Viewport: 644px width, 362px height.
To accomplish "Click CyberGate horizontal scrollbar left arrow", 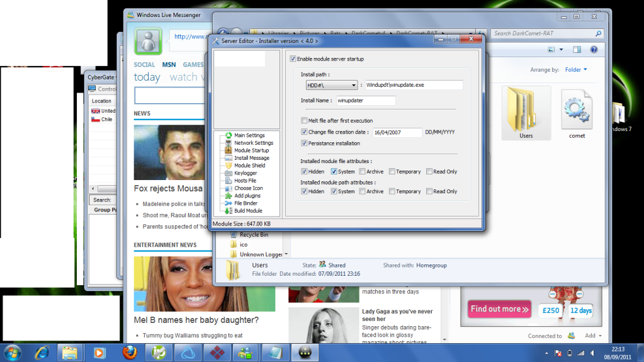I will point(93,189).
